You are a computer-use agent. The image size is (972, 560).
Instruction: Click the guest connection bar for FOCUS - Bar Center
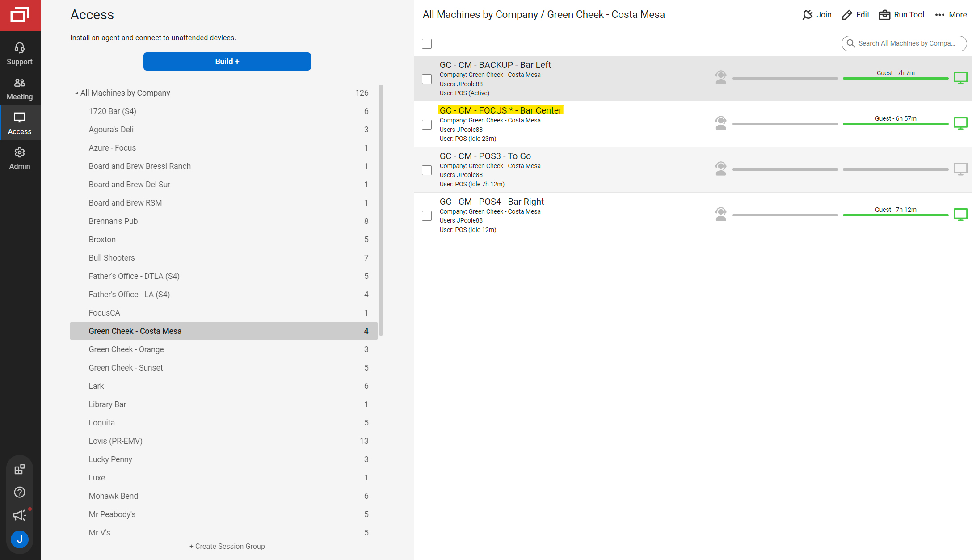[x=896, y=124]
